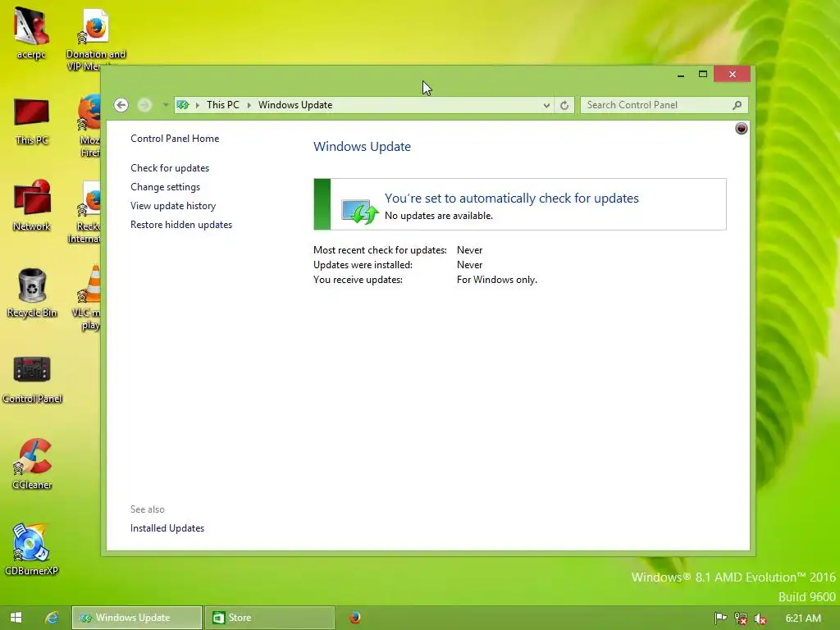The height and width of the screenshot is (630, 840).
Task: Launch CDBurnerXP from the desktop
Action: click(x=31, y=550)
